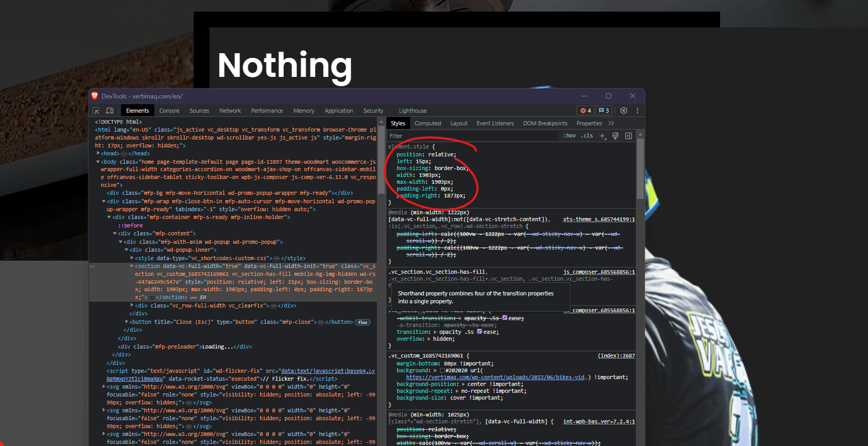Focus the Styles Filter input field
The width and height of the screenshot is (868, 446).
[x=473, y=136]
